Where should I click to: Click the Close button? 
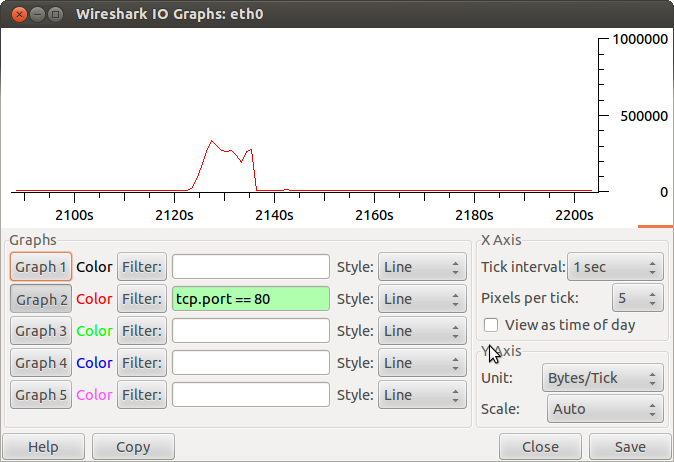click(540, 447)
